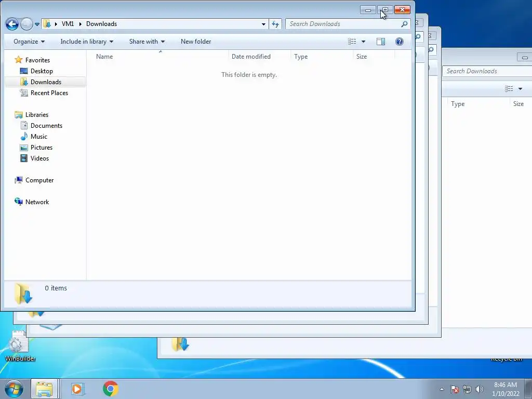The height and width of the screenshot is (399, 532).
Task: Launch Google Chrome from taskbar
Action: (x=111, y=389)
